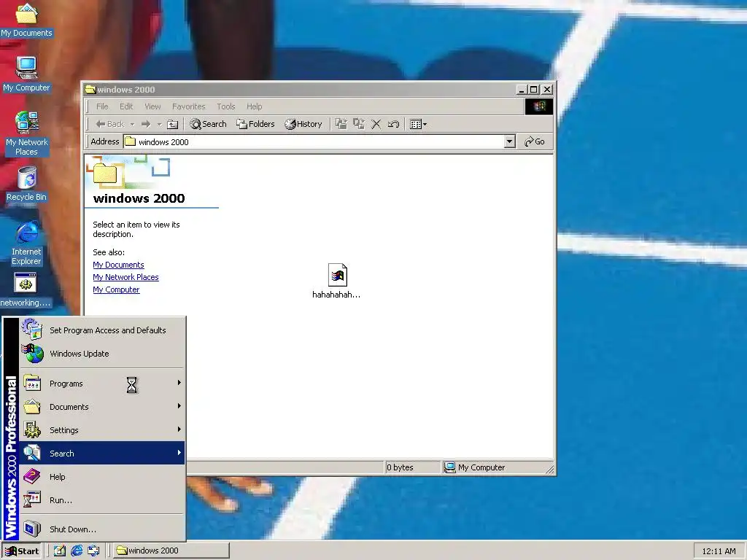Expand Search submenu in Start menu
The image size is (747, 560).
coord(102,454)
